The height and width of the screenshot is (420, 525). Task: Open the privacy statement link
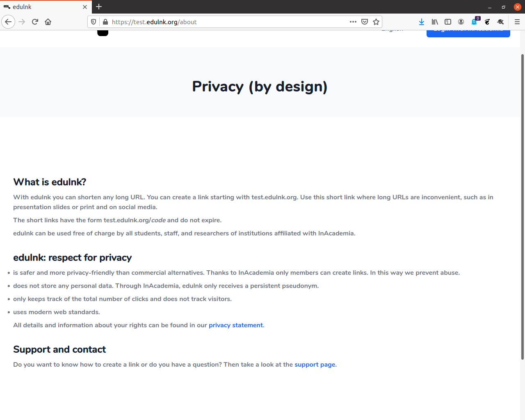tap(236, 325)
